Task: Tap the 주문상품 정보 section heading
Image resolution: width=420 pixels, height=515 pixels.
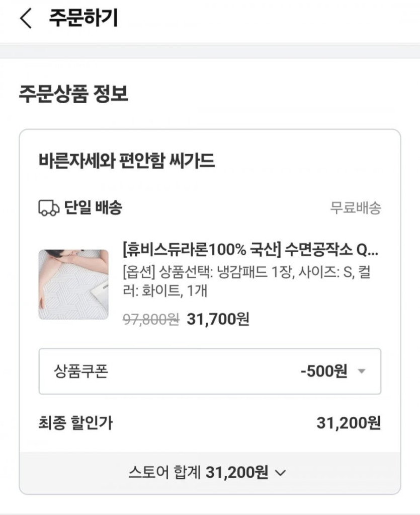Action: [73, 94]
